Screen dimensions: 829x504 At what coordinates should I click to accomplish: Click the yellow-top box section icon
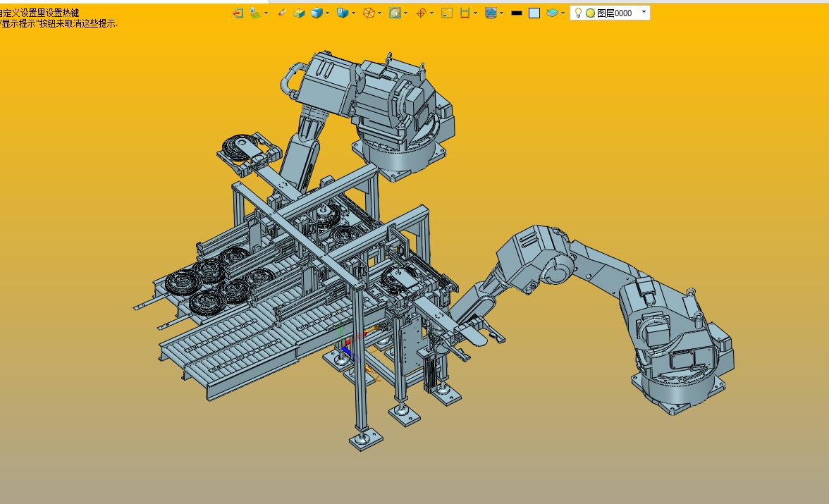click(x=299, y=13)
